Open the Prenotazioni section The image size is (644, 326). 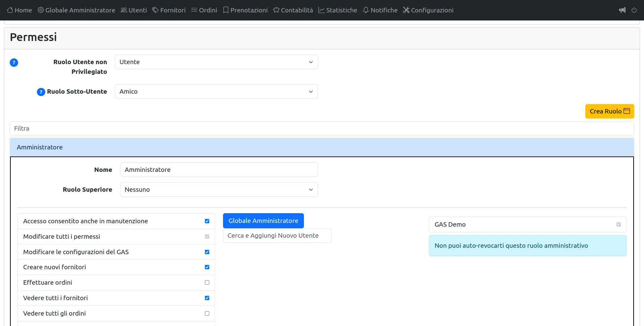(245, 10)
